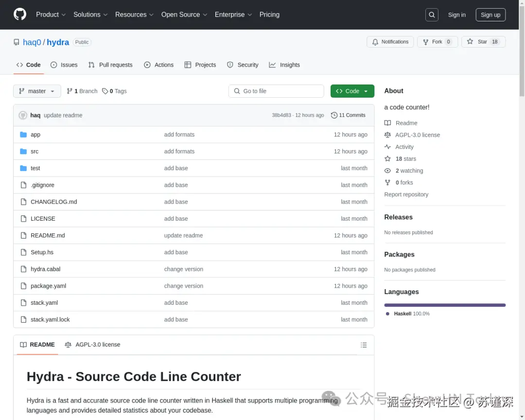Fork the repository with Fork button
This screenshot has height=420, width=525.
click(437, 42)
